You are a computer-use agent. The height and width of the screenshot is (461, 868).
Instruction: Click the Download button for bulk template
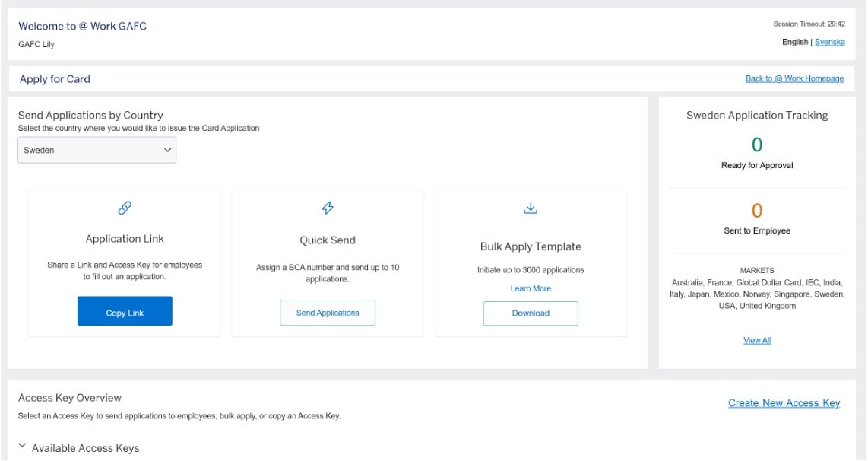[x=531, y=313]
